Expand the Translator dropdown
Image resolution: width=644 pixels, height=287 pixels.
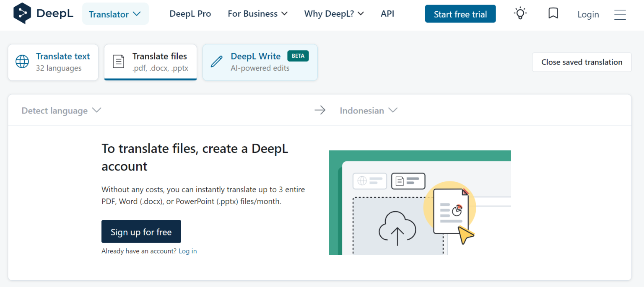pyautogui.click(x=115, y=14)
